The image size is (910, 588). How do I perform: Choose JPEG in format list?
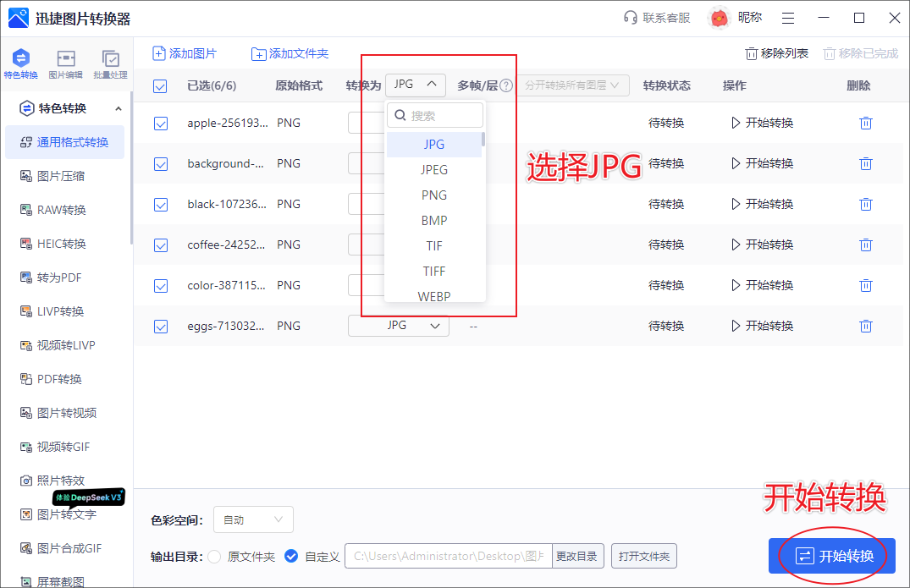434,170
